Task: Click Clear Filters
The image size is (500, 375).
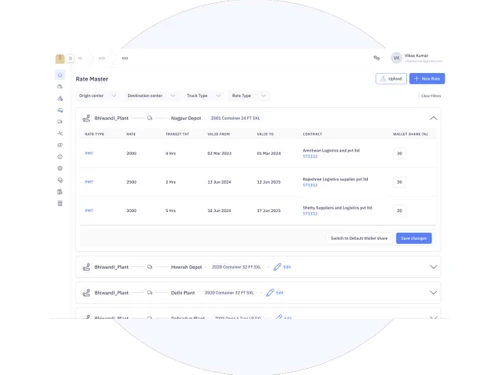Action: pyautogui.click(x=431, y=96)
